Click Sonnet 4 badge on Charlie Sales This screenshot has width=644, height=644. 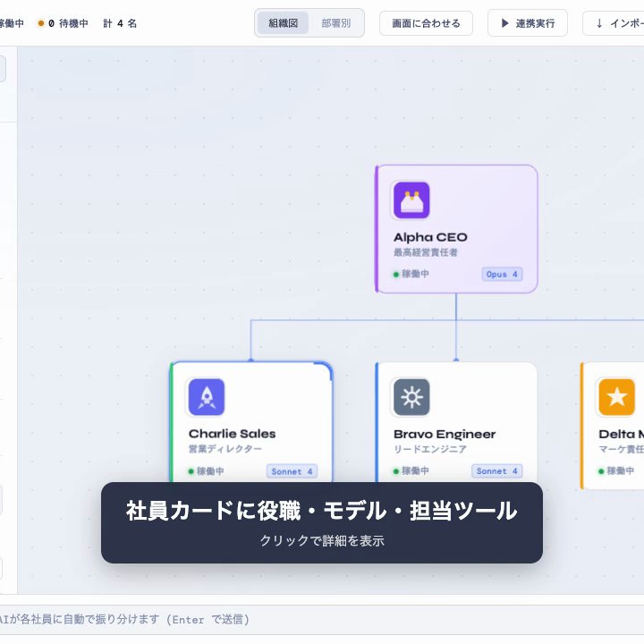(x=292, y=471)
